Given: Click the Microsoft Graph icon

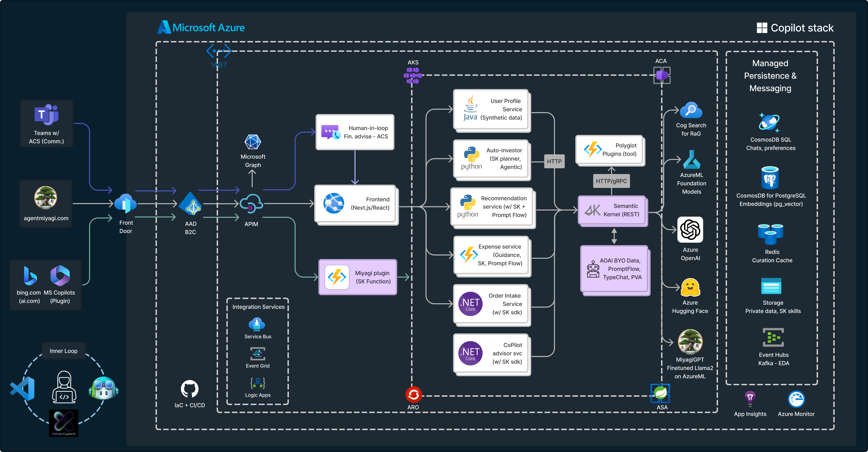Looking at the screenshot, I should coord(253,142).
